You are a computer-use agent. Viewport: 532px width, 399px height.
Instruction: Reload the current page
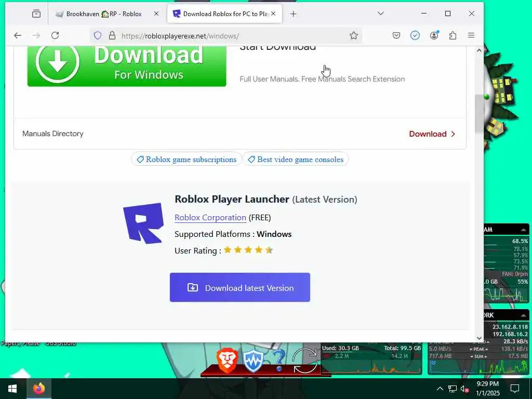coord(55,35)
